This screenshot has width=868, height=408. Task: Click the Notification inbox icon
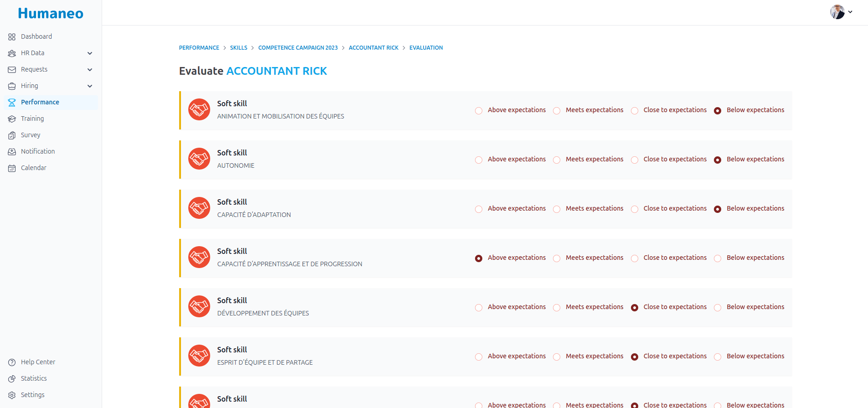pyautogui.click(x=12, y=152)
